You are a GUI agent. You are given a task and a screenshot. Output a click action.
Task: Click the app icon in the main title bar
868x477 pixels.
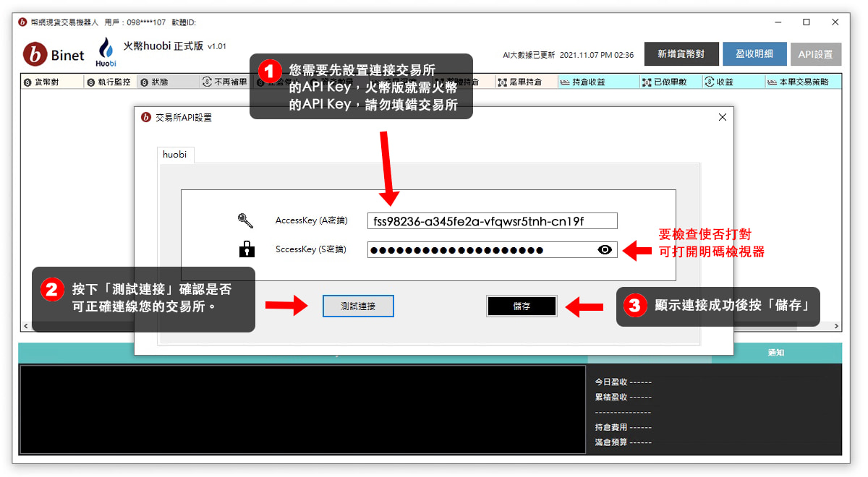click(x=23, y=22)
